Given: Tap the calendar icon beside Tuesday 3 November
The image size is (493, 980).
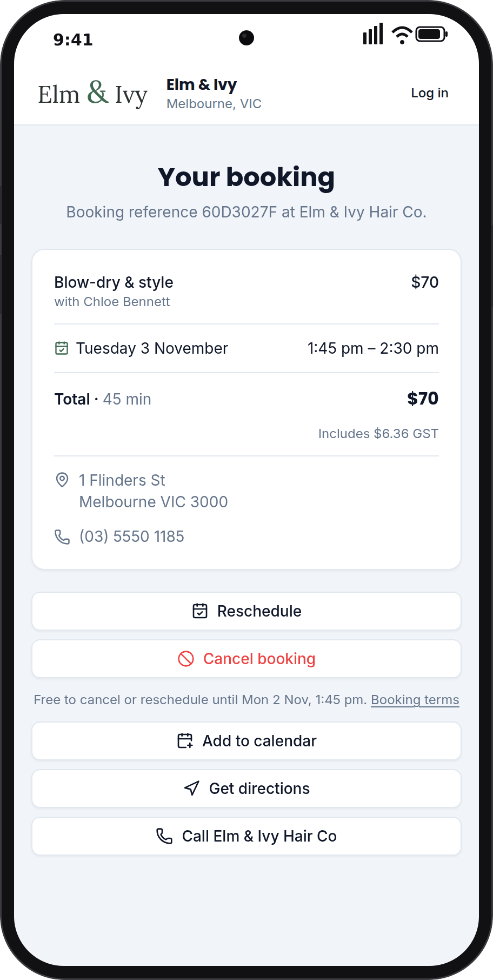Looking at the screenshot, I should 62,348.
